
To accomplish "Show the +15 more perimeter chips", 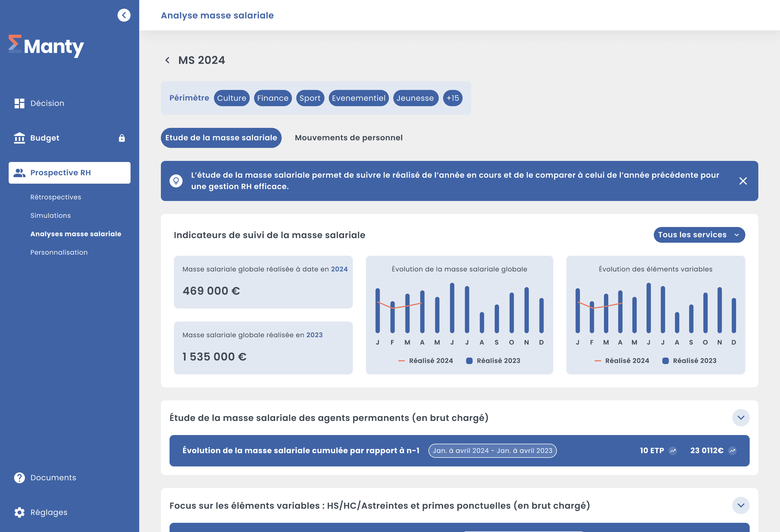I will click(453, 98).
